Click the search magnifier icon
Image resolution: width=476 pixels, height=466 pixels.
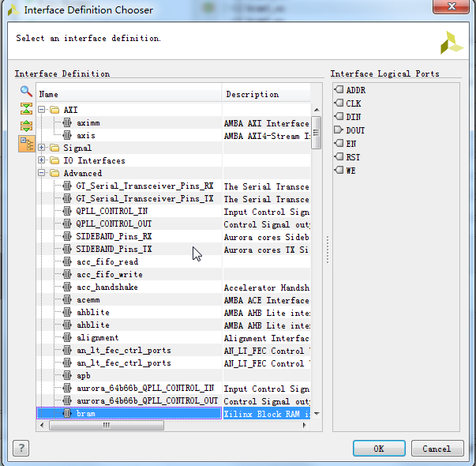[26, 91]
